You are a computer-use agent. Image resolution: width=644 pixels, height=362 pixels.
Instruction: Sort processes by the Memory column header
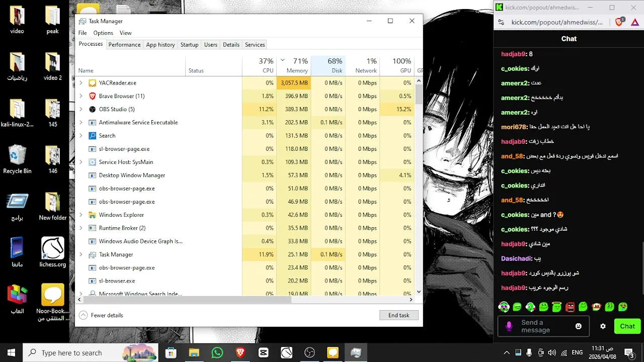[x=294, y=65]
